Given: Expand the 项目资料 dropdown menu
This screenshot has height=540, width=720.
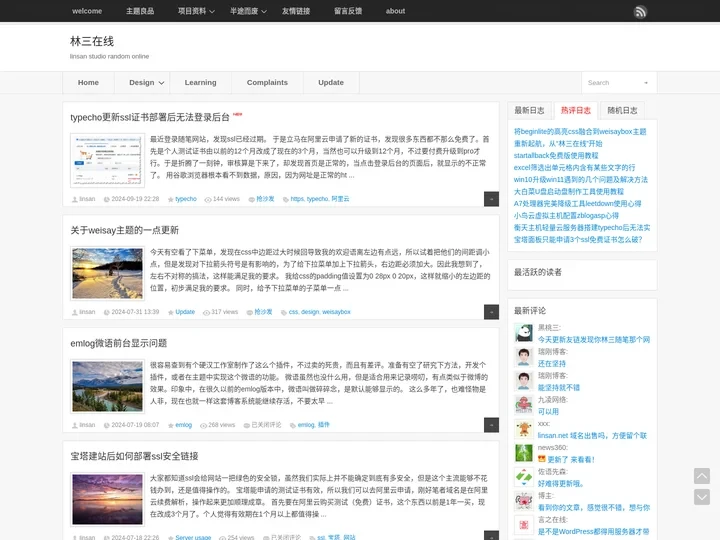Looking at the screenshot, I should [196, 11].
